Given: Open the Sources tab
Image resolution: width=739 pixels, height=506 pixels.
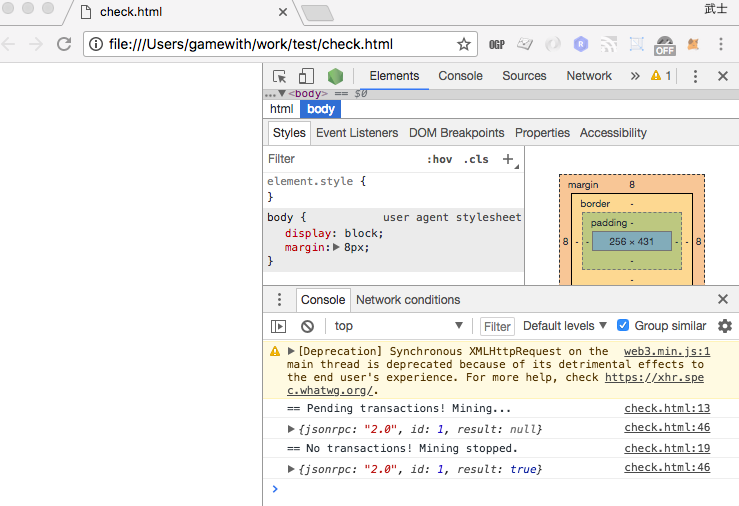Looking at the screenshot, I should (x=524, y=76).
